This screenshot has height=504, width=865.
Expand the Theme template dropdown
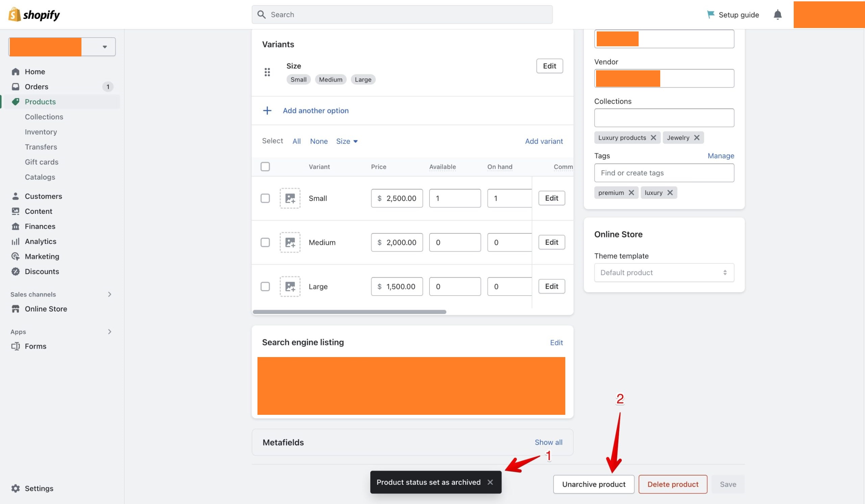pyautogui.click(x=663, y=272)
